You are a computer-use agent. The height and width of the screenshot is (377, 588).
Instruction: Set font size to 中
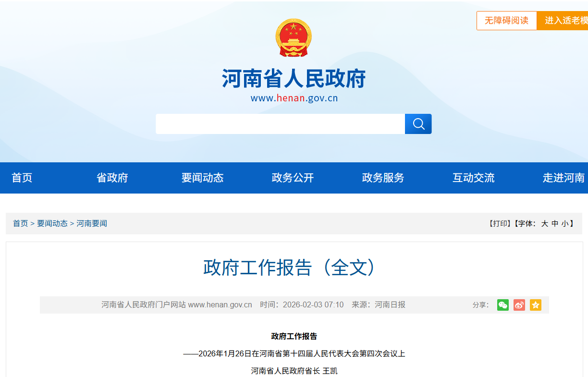555,223
